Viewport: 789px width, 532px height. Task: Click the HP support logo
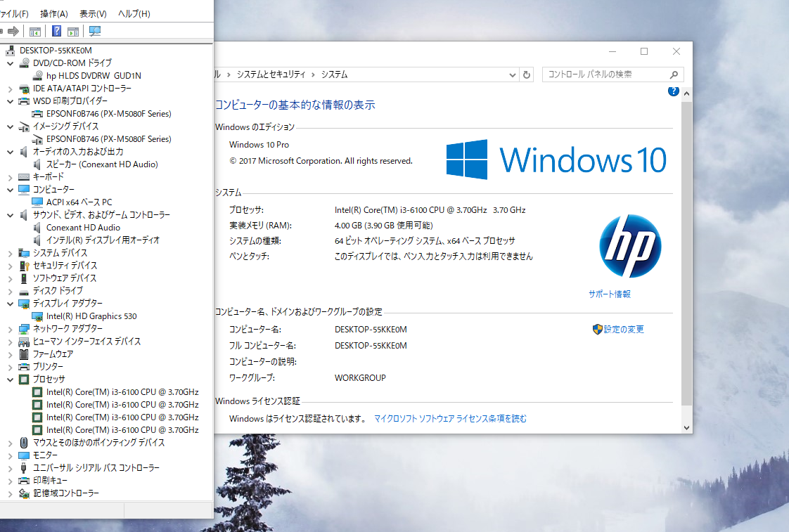630,245
